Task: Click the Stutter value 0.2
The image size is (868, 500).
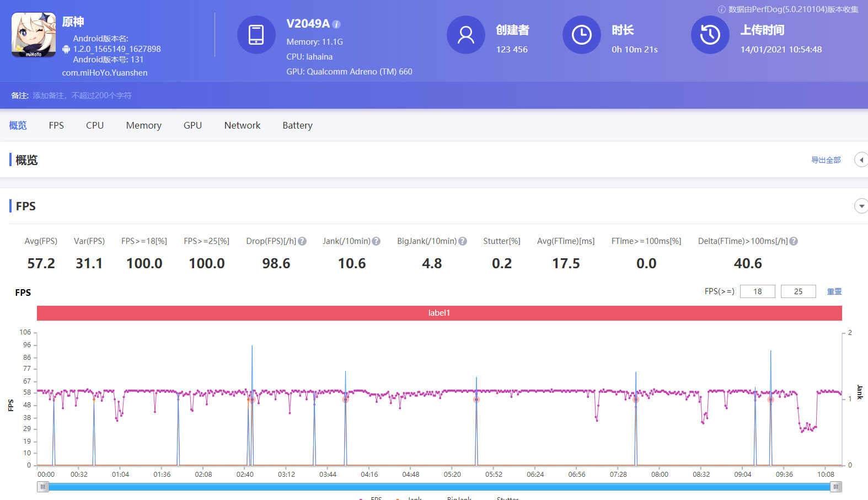Action: pos(502,264)
